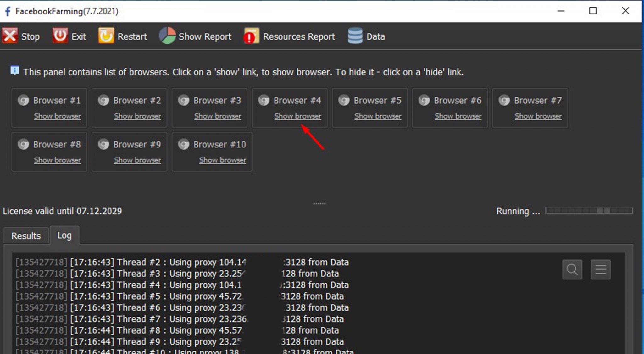Click the Running status text
Image resolution: width=644 pixels, height=354 pixels.
[x=518, y=211]
